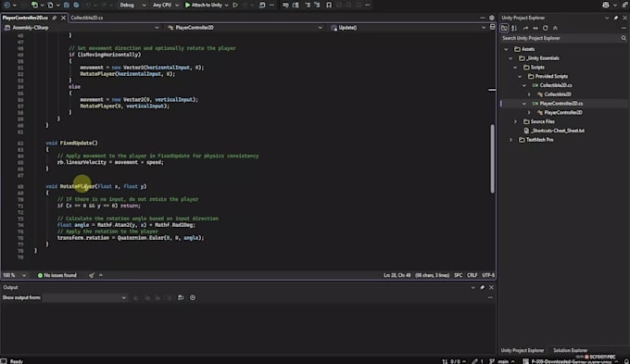Select the PlayerController2D.cs editor tab
The width and height of the screenshot is (630, 364).
[x=25, y=18]
